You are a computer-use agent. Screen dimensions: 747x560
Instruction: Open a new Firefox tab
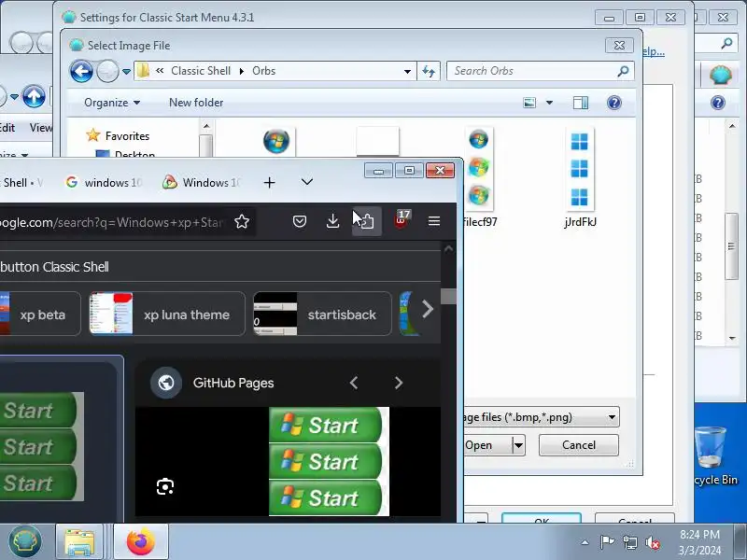tap(269, 182)
